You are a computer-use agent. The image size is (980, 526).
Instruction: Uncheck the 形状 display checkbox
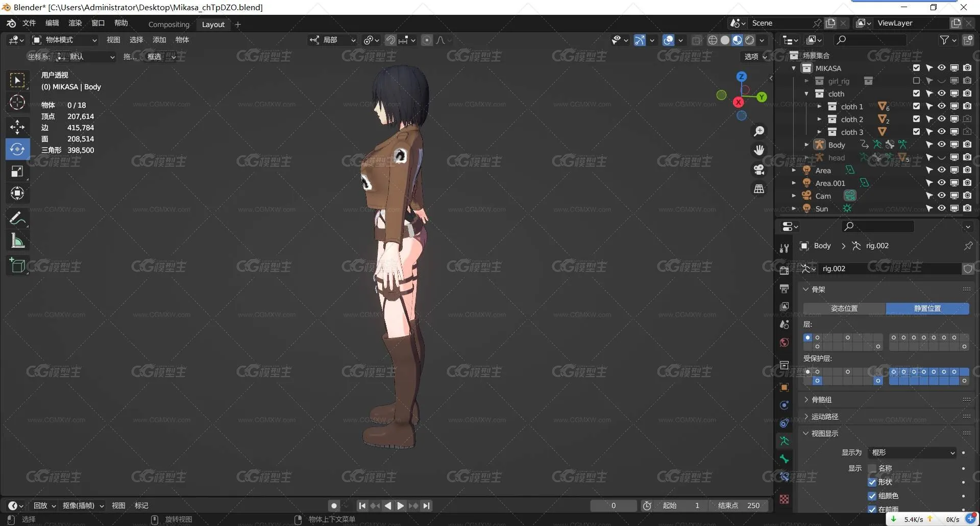pyautogui.click(x=872, y=482)
